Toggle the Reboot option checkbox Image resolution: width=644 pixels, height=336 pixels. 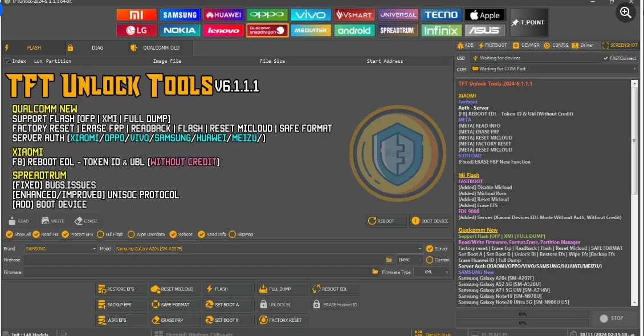point(181,234)
